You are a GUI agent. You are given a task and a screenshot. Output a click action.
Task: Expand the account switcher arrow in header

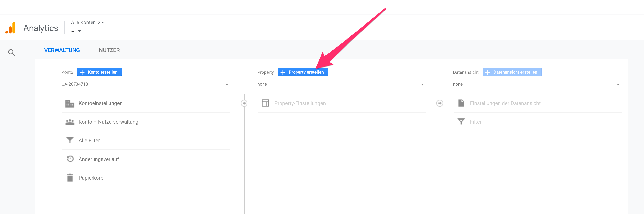[x=79, y=31]
